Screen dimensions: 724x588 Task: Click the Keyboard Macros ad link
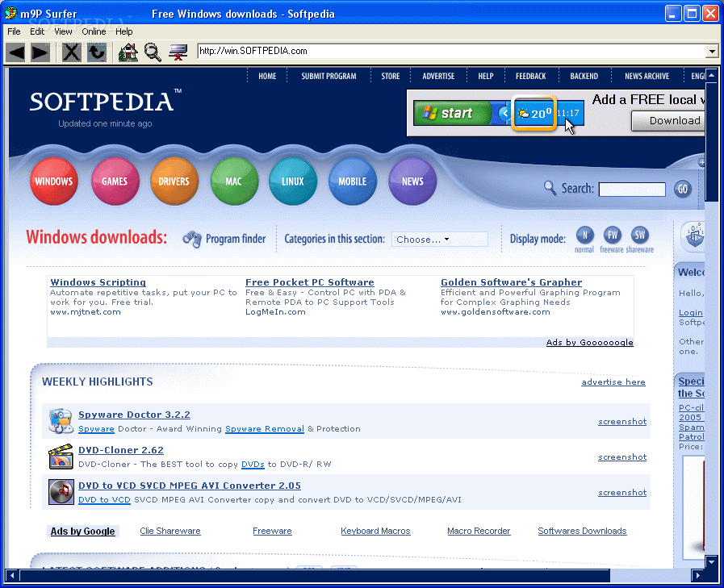375,531
